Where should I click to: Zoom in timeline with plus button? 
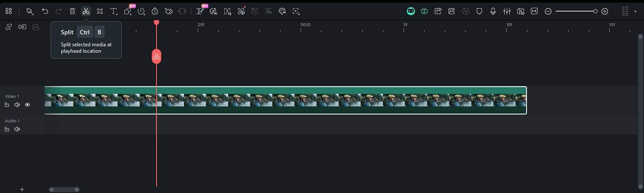[x=605, y=11]
